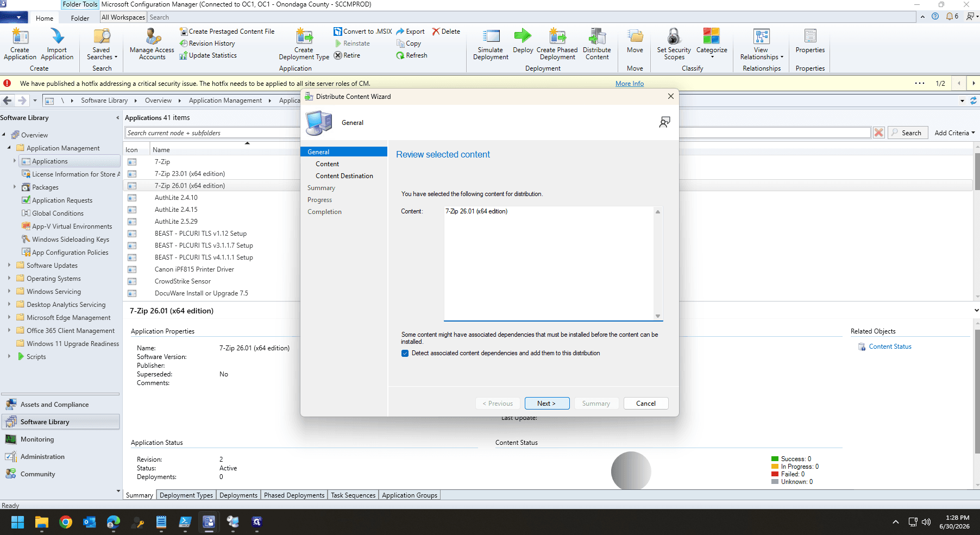
Task: Click the wizard feedback icon
Action: [x=664, y=122]
